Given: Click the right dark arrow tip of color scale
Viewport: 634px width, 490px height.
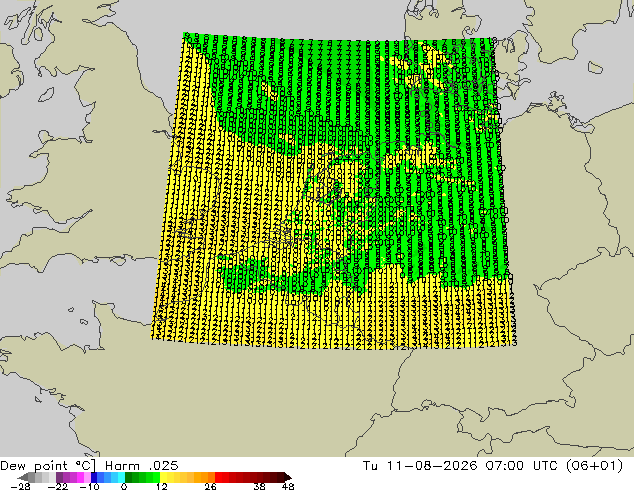Looking at the screenshot, I should tap(288, 477).
